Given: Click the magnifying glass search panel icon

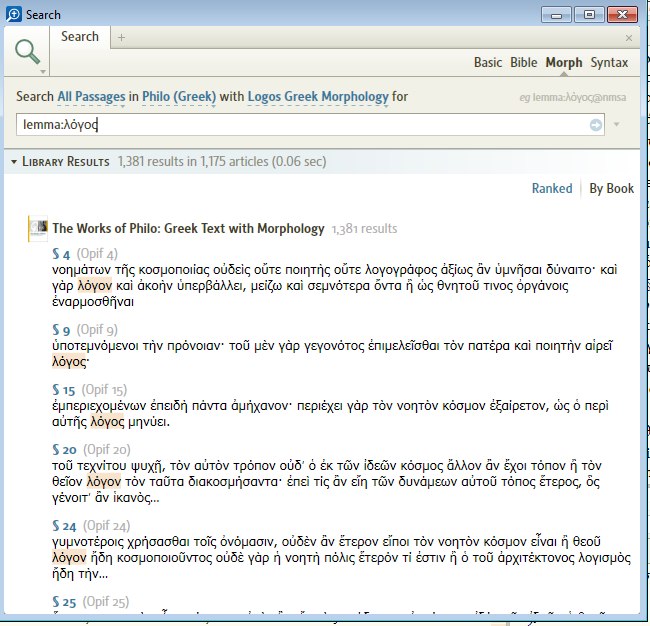Looking at the screenshot, I should coord(27,52).
